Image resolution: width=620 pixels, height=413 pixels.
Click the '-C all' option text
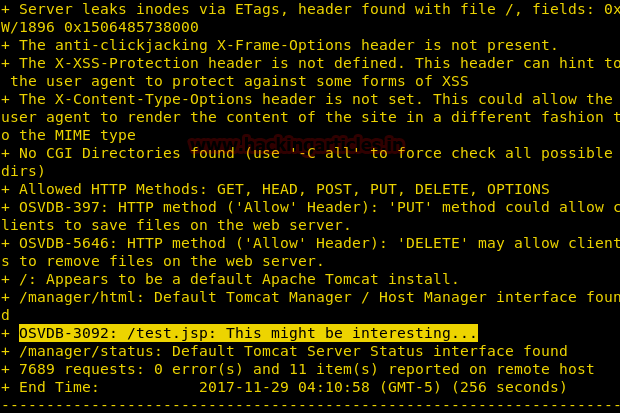point(320,153)
